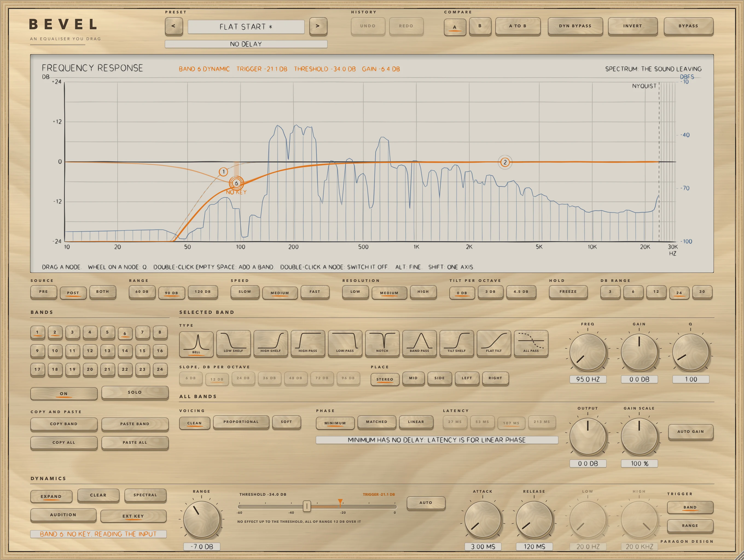
Task: Select the Tilt Shelf filter type
Action: (457, 343)
